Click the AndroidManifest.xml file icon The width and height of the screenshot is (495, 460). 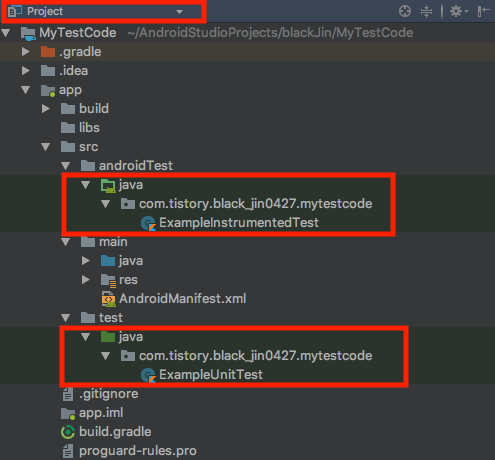109,299
